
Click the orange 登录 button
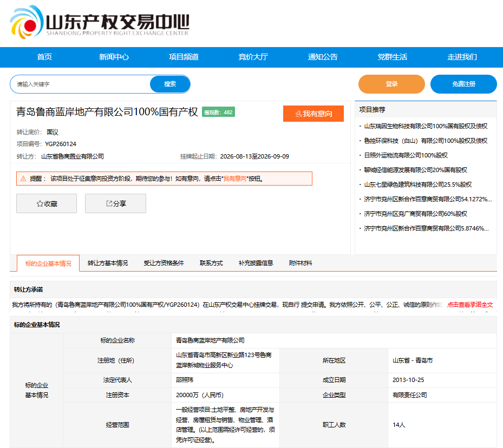391,84
